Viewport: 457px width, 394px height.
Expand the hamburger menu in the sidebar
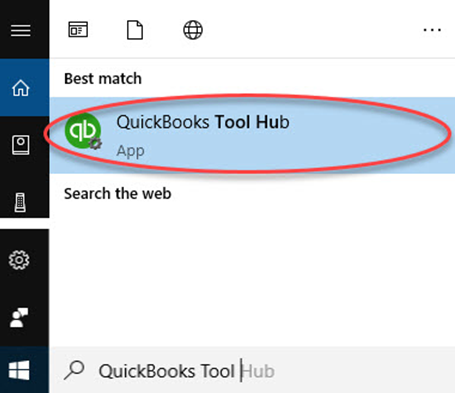pos(21,31)
